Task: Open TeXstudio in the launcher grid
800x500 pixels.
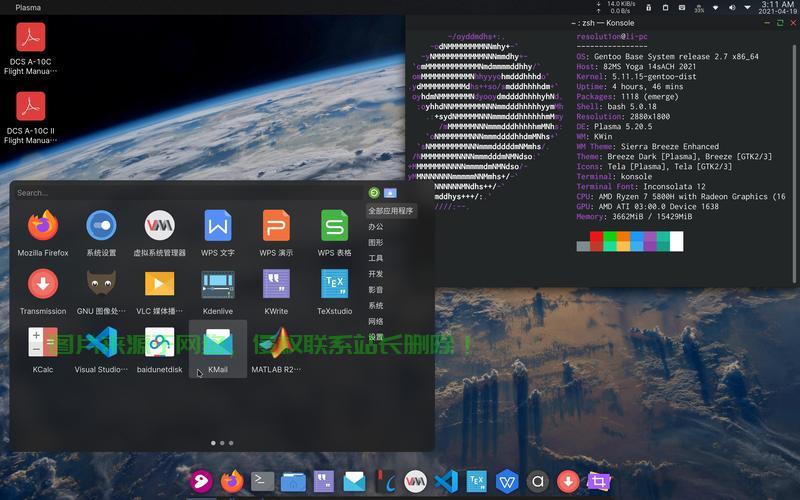Action: click(334, 285)
